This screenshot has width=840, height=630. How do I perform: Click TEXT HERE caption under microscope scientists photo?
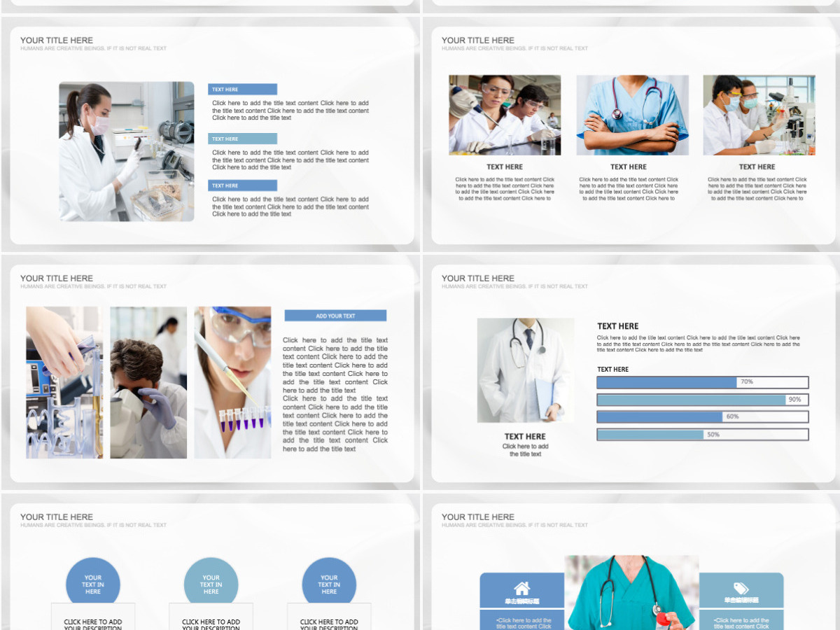point(757,167)
